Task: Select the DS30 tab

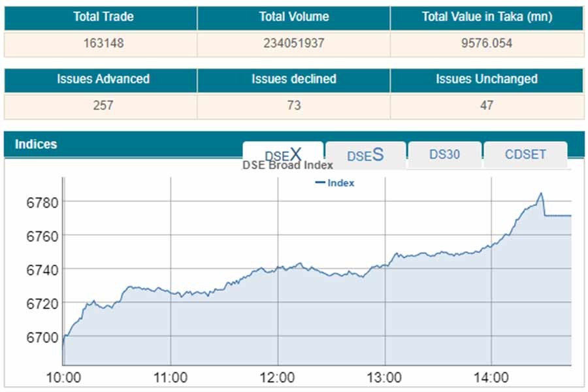Action: [x=444, y=155]
